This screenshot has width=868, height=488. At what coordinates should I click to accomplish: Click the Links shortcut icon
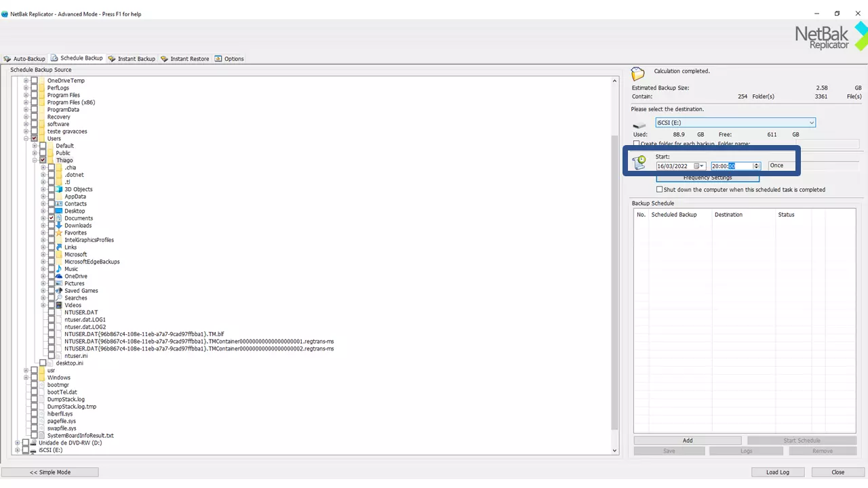(x=59, y=247)
